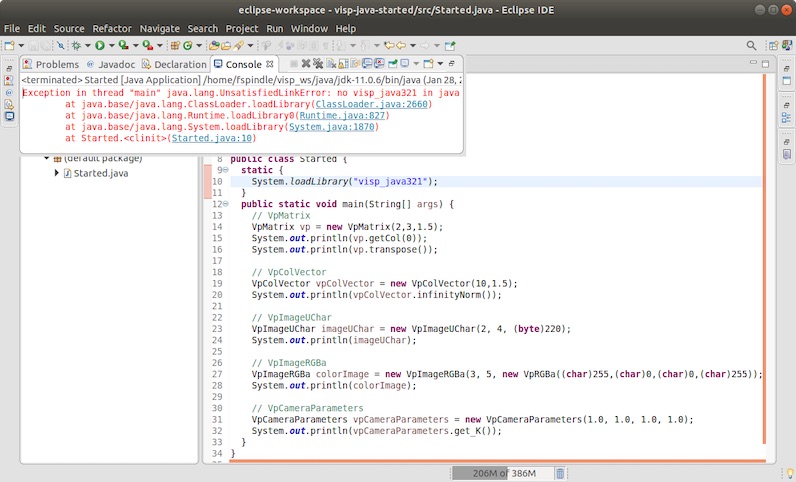Click the New Java Package toolbar icon

(174, 46)
